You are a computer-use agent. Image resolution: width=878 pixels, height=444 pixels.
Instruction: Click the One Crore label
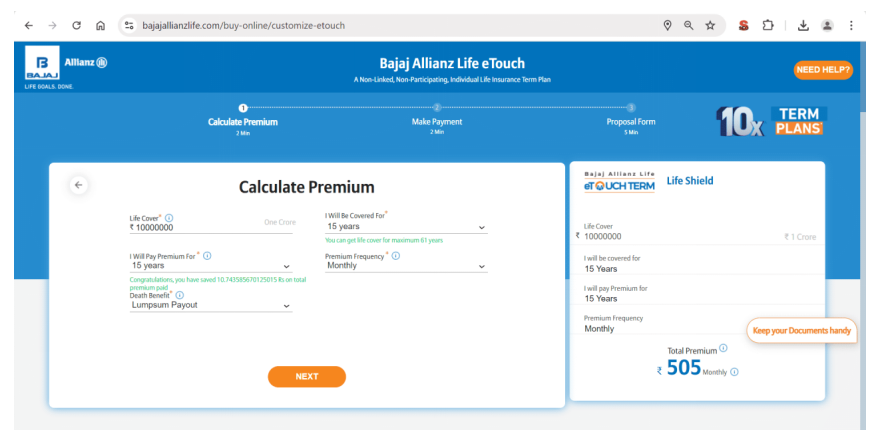click(x=280, y=222)
